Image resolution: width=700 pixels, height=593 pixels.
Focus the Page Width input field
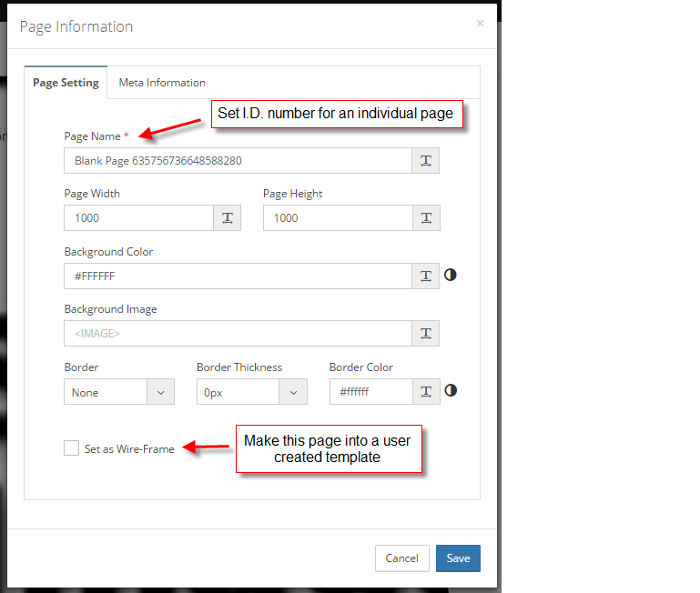pyautogui.click(x=139, y=218)
